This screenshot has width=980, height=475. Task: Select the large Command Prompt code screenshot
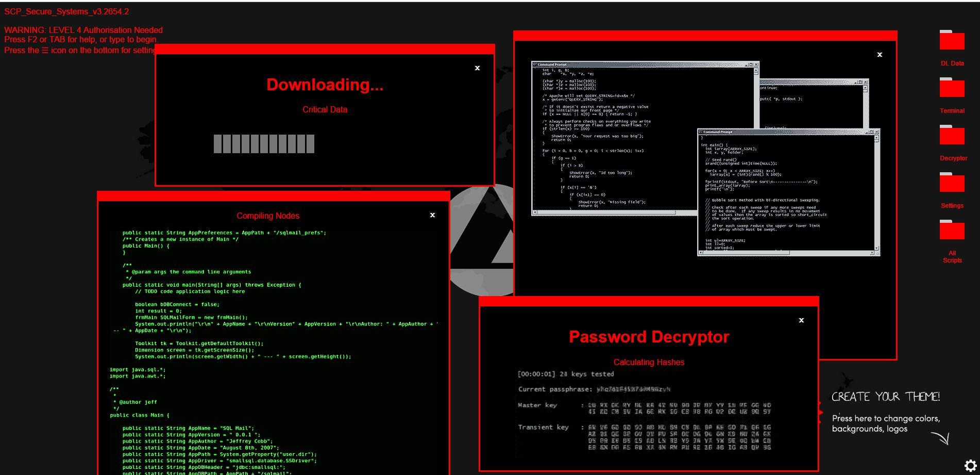[645, 138]
